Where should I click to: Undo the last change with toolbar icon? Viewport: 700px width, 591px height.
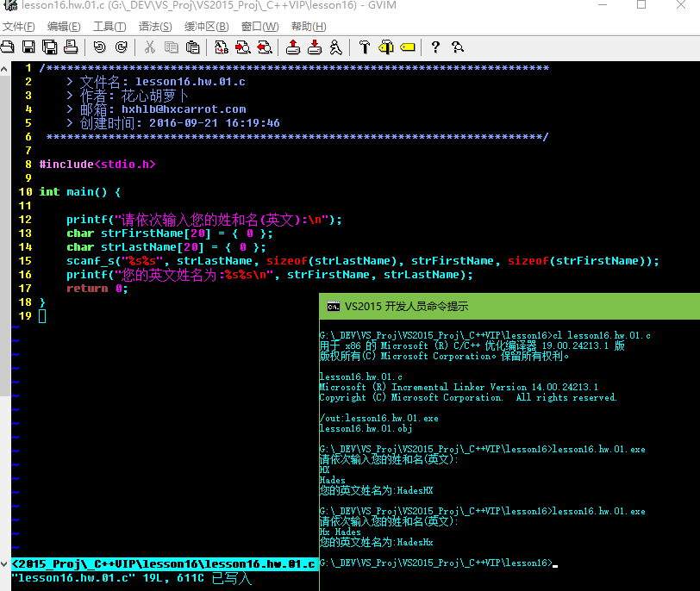[99, 47]
